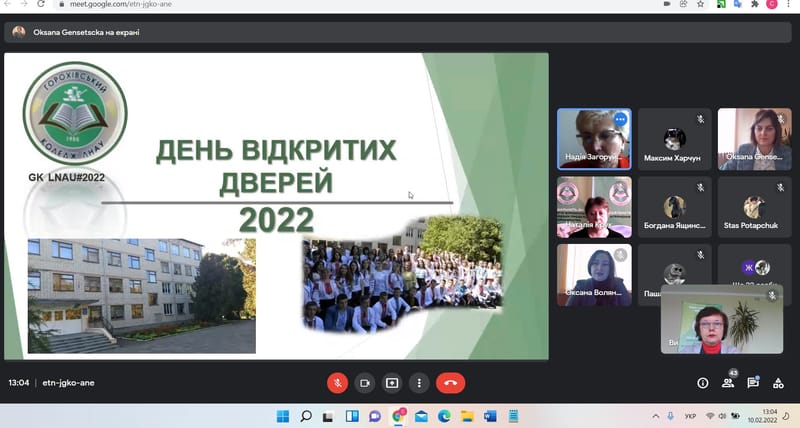Click Надія Загоруй participant tile
This screenshot has width=800, height=428.
[594, 139]
